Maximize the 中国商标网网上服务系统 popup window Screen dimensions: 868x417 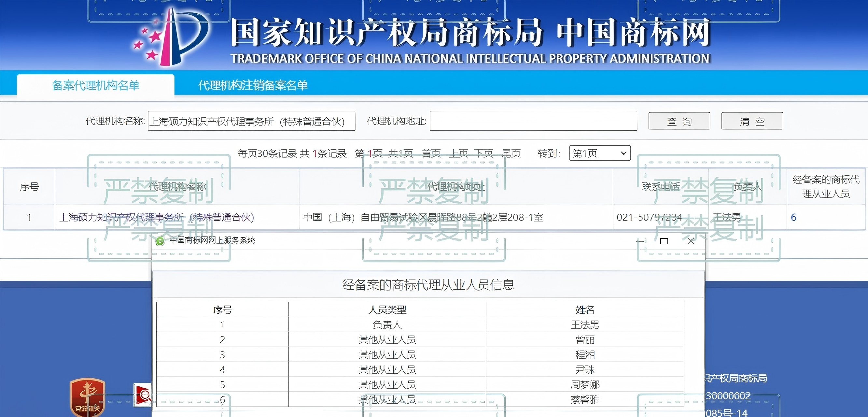[x=664, y=241]
